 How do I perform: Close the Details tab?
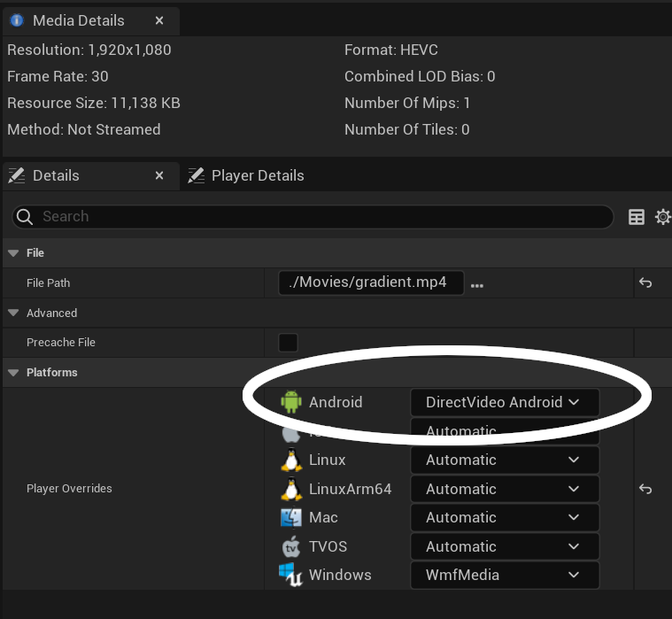pyautogui.click(x=159, y=175)
